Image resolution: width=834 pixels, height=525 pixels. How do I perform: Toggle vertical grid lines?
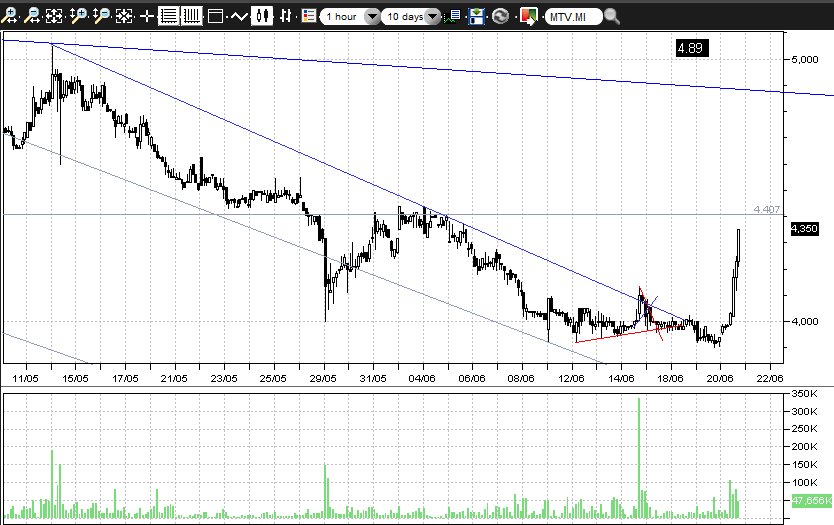coord(191,16)
